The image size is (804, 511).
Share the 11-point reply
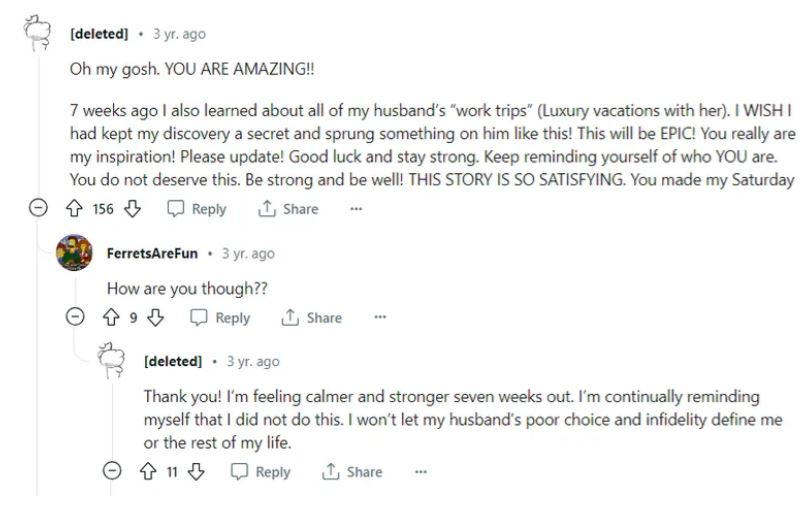coord(352,472)
